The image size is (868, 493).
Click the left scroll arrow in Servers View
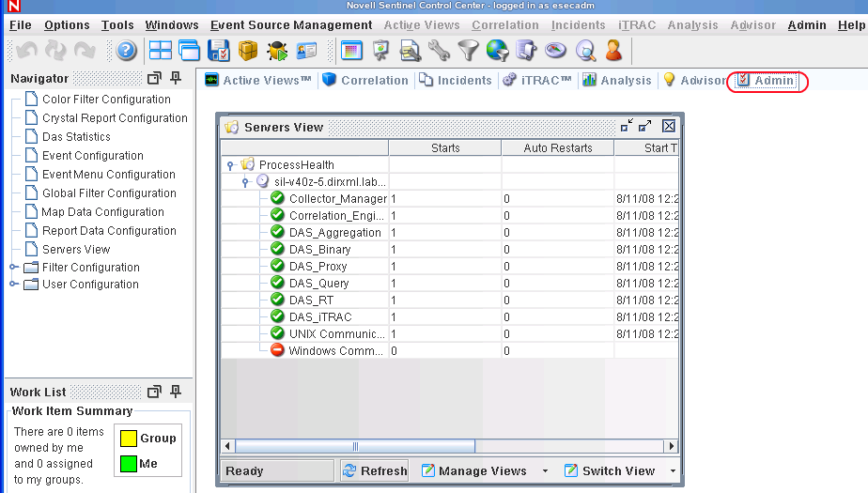click(x=227, y=446)
